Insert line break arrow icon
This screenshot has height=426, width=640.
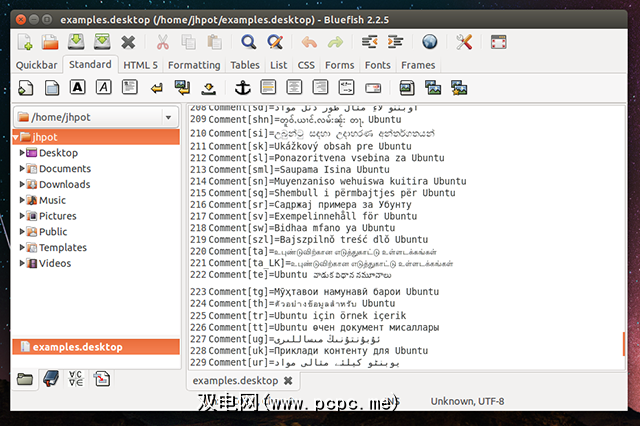click(156, 88)
